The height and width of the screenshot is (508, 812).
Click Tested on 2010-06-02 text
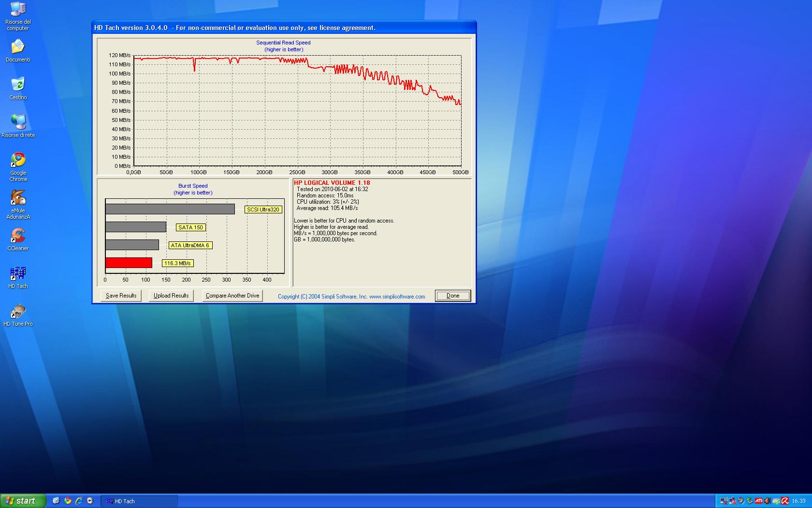pyautogui.click(x=332, y=189)
